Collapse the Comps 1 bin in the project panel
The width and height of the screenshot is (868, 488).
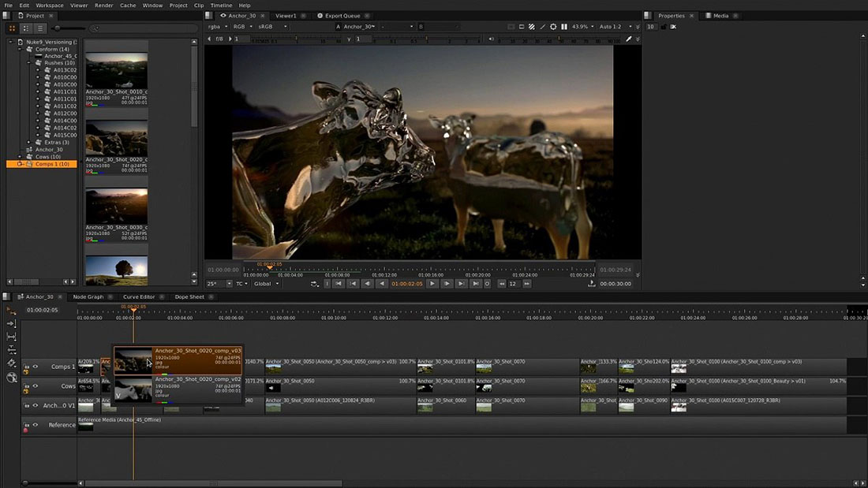(17, 163)
